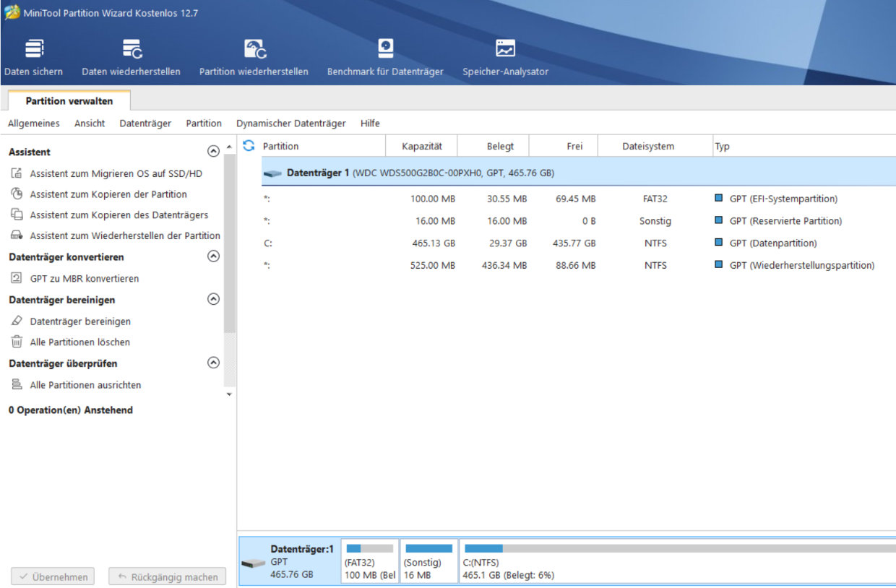This screenshot has width=896, height=588.
Task: Click 69.45 MB free cell
Action: pos(576,199)
